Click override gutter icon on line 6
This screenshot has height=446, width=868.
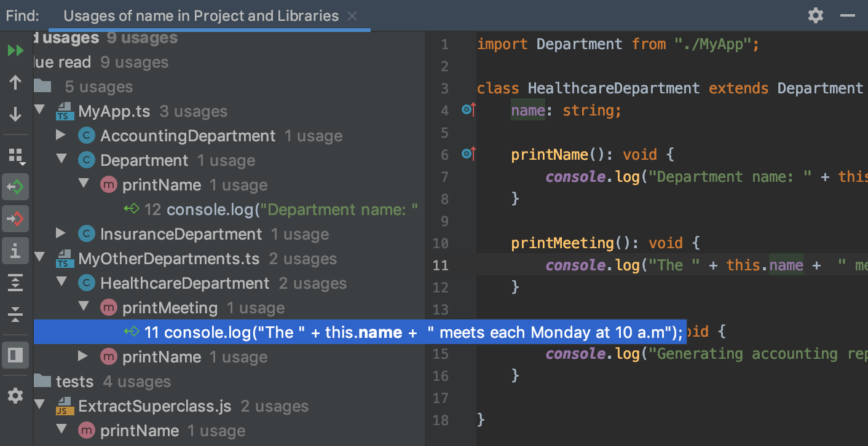tap(469, 154)
